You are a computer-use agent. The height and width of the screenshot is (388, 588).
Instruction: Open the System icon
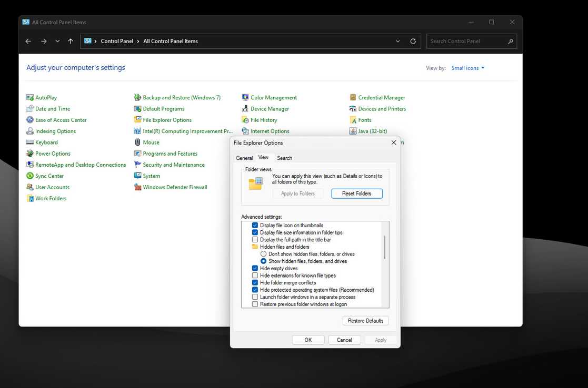pos(137,177)
